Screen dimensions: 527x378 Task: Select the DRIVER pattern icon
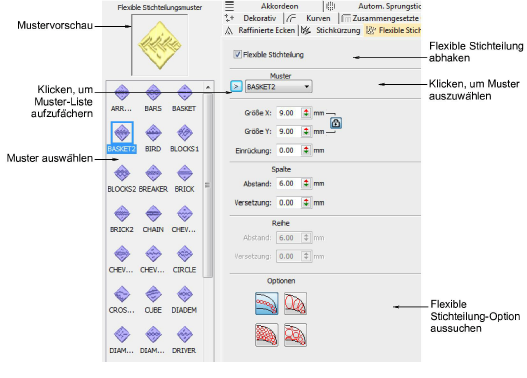[185, 335]
